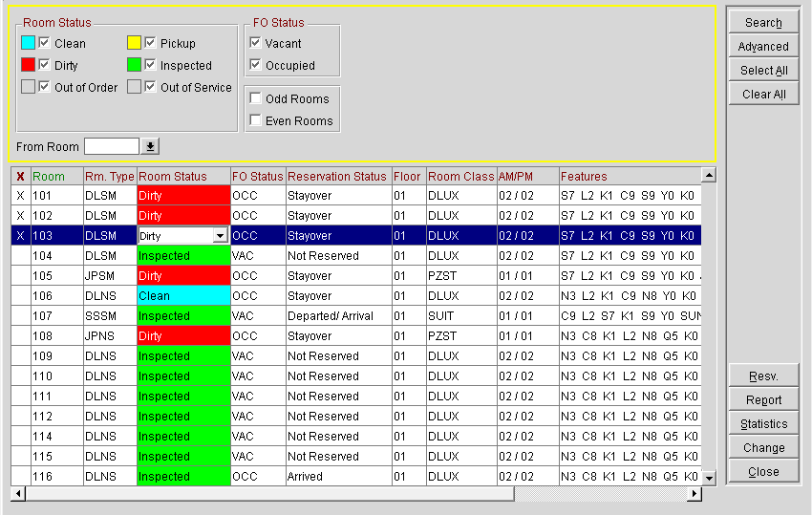Image resolution: width=812 pixels, height=515 pixels.
Task: Sort by the Room column header
Action: tap(49, 176)
